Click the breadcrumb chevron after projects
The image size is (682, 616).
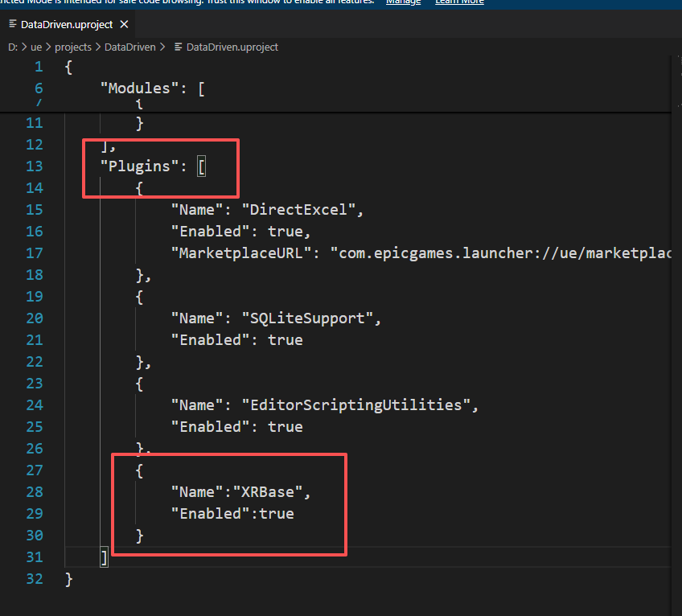(99, 47)
